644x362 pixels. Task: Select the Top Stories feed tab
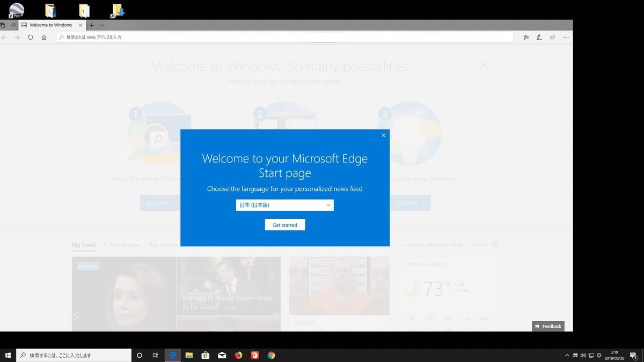[x=163, y=245]
